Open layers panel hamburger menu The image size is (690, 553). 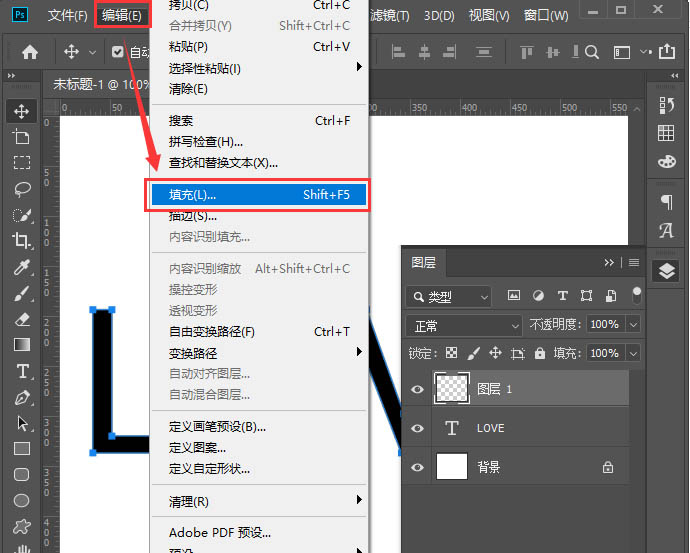pyautogui.click(x=634, y=263)
